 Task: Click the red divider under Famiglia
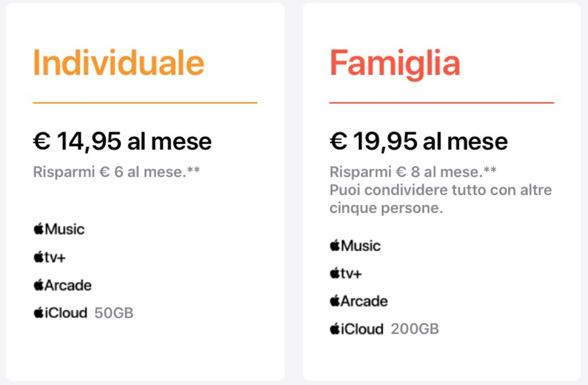(441, 103)
